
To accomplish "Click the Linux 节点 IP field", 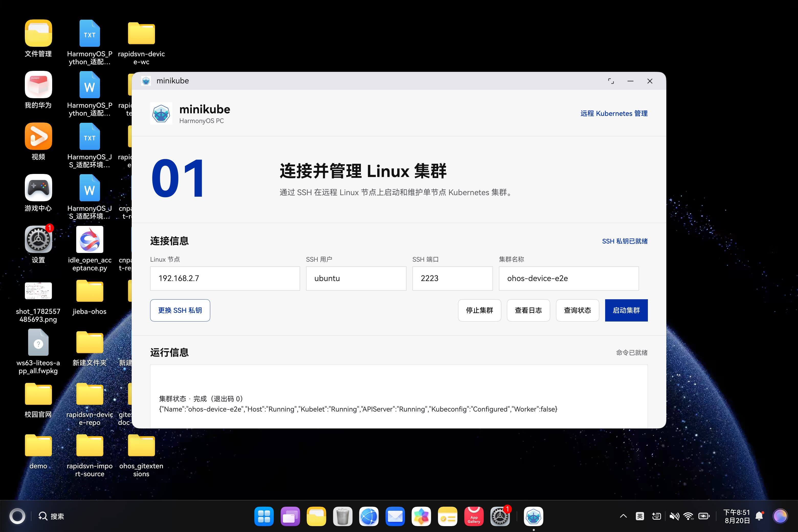I will click(225, 279).
